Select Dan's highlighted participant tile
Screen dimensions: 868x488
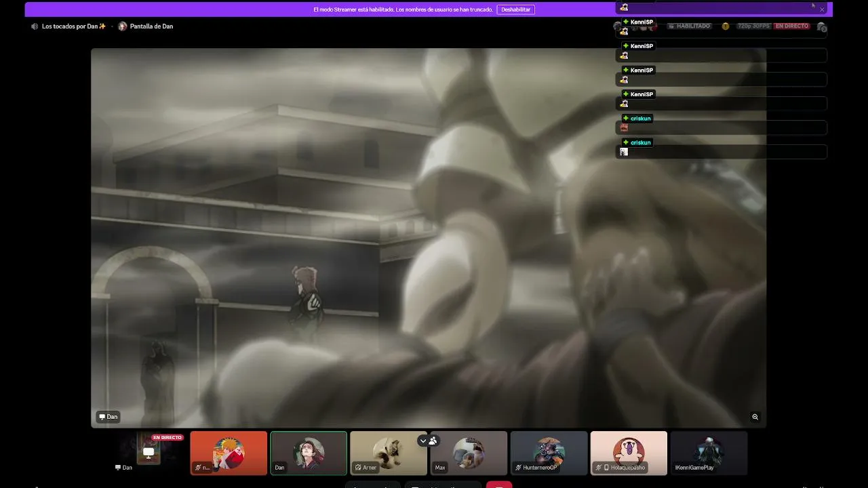click(x=309, y=453)
